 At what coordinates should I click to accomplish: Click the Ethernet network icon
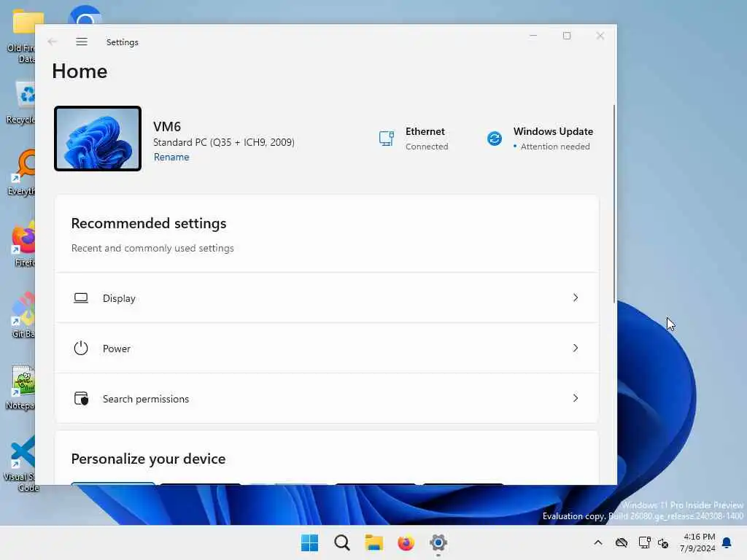387,139
